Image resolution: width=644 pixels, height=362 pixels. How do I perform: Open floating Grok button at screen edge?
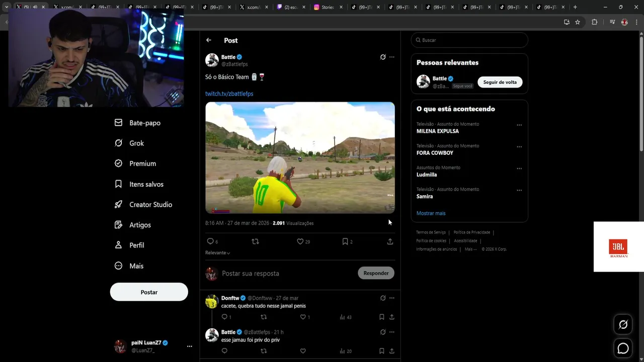[x=623, y=325]
